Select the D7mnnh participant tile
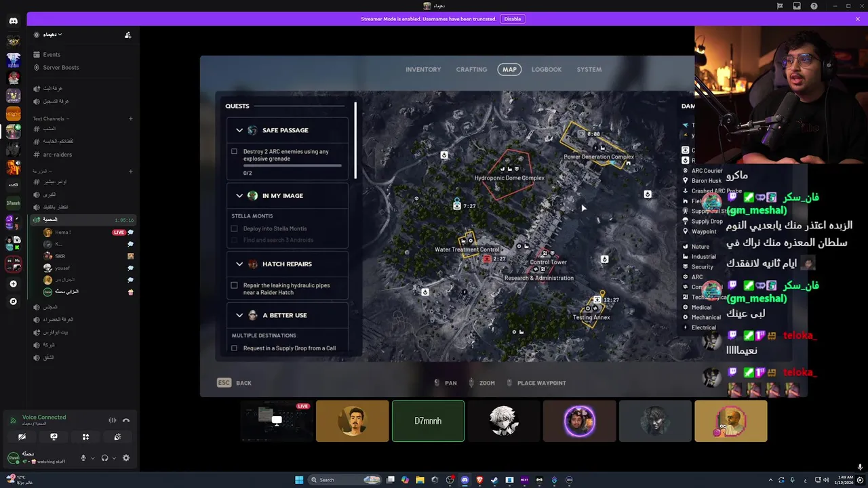The width and height of the screenshot is (868, 488). point(428,421)
